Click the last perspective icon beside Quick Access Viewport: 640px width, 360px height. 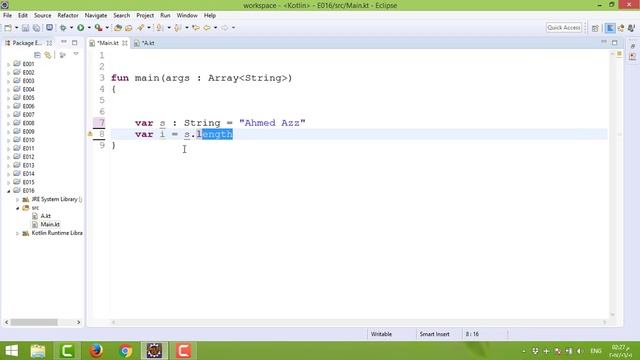click(x=631, y=28)
